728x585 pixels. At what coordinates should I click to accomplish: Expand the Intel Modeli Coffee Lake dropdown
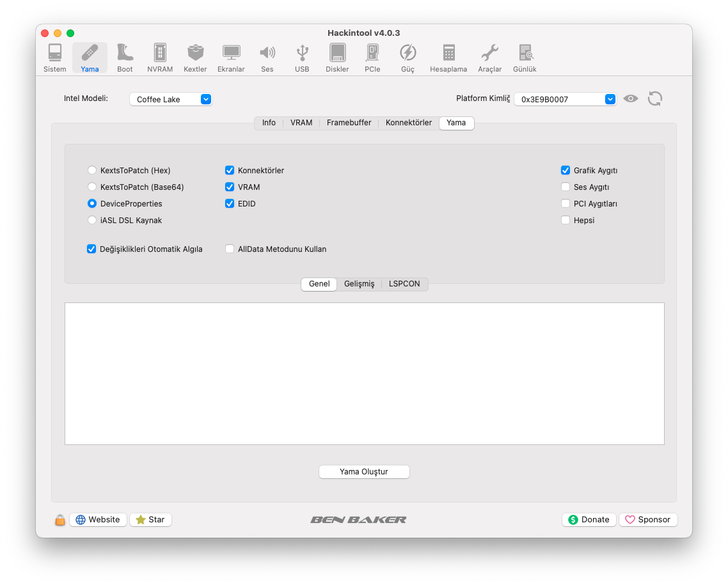click(171, 99)
